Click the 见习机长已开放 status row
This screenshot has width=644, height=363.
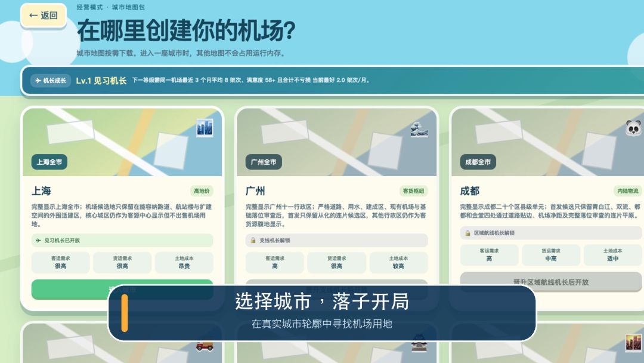coord(122,241)
